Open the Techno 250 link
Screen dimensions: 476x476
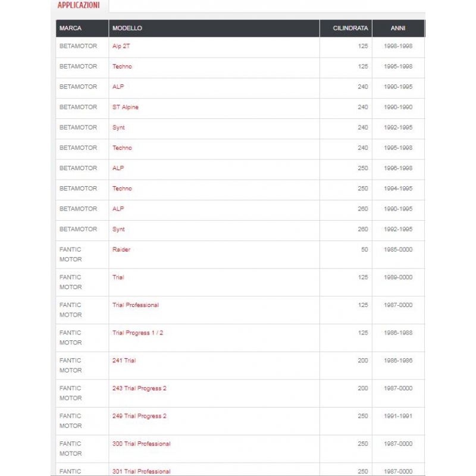click(x=122, y=189)
